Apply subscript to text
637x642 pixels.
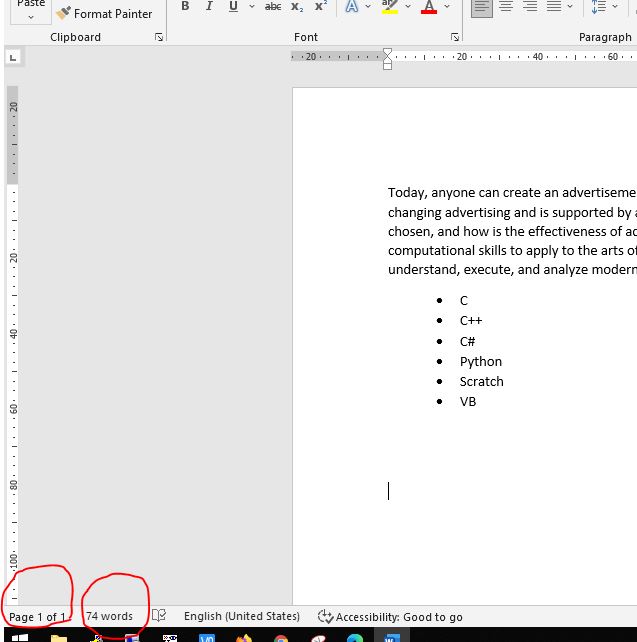tap(297, 7)
